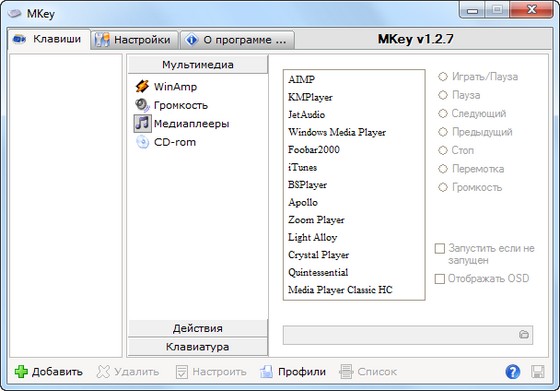This screenshot has height=391, width=560.
Task: Expand the Действия section
Action: coord(198,328)
